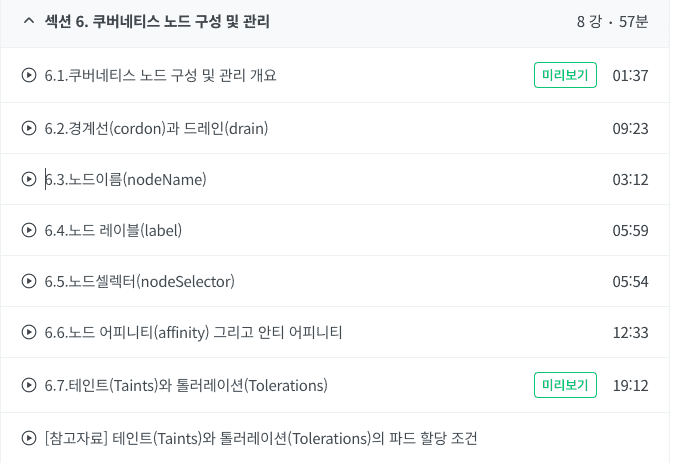Click the 8 강 · 57분 section summary
The image size is (673, 463).
(x=612, y=21)
